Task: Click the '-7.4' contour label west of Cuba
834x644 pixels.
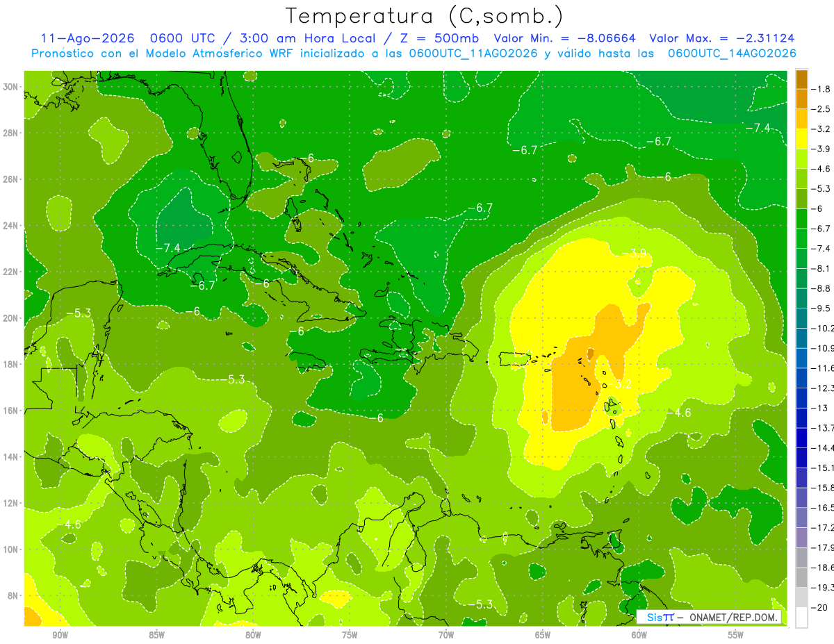Action: tap(167, 247)
